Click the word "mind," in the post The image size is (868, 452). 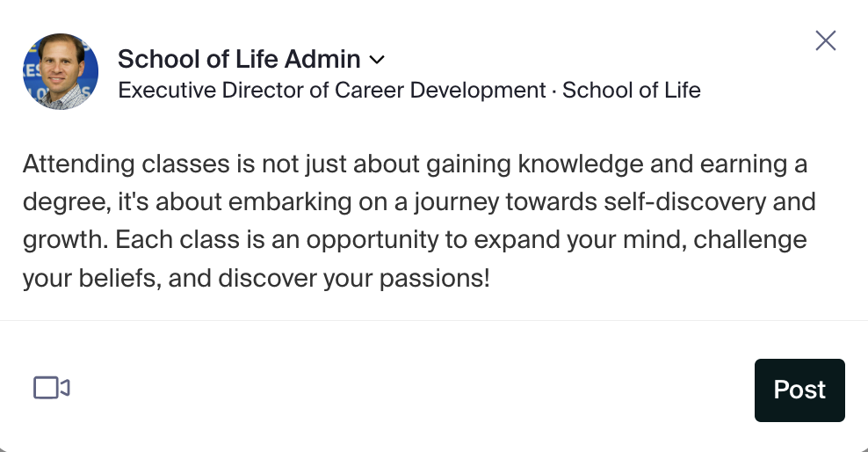point(618,241)
